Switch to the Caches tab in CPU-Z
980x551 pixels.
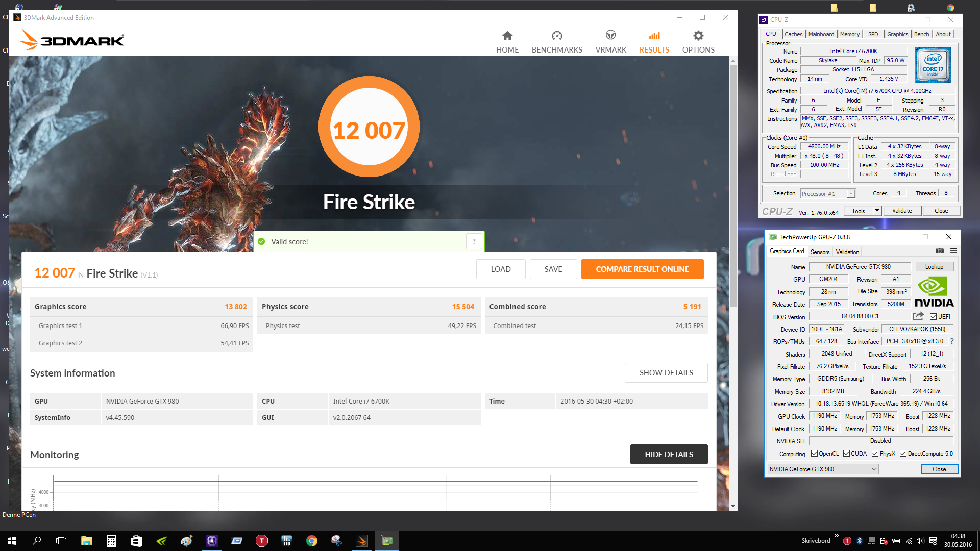793,34
